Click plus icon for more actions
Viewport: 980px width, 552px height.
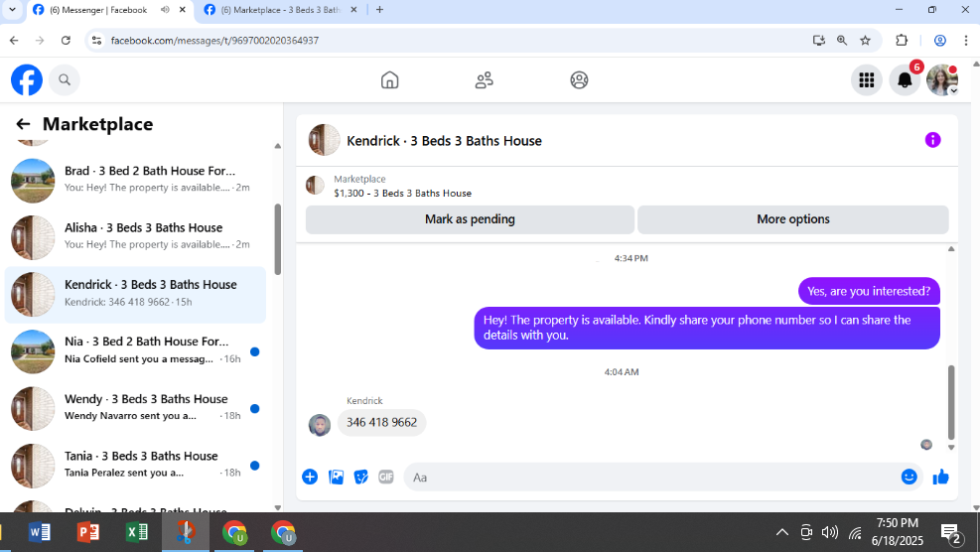point(310,477)
